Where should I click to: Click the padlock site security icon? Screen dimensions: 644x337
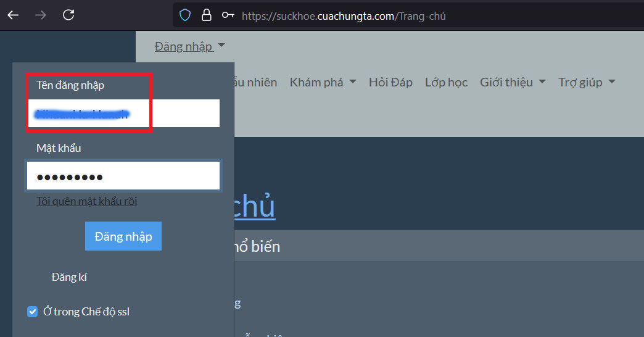(207, 15)
